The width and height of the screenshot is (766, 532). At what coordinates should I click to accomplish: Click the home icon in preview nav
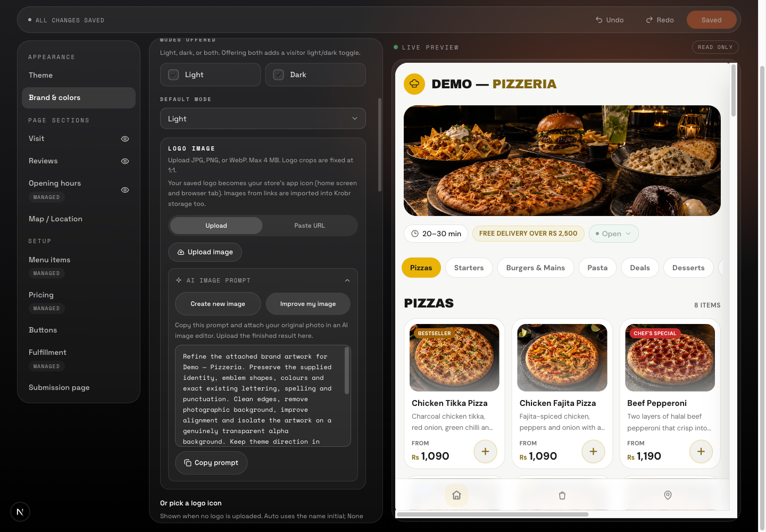[x=456, y=495]
